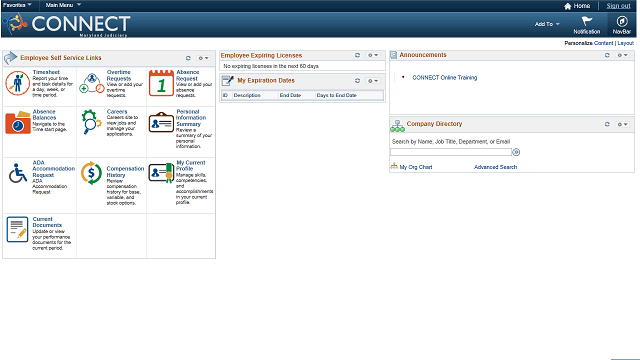Open the Timesheet icon

(x=17, y=83)
